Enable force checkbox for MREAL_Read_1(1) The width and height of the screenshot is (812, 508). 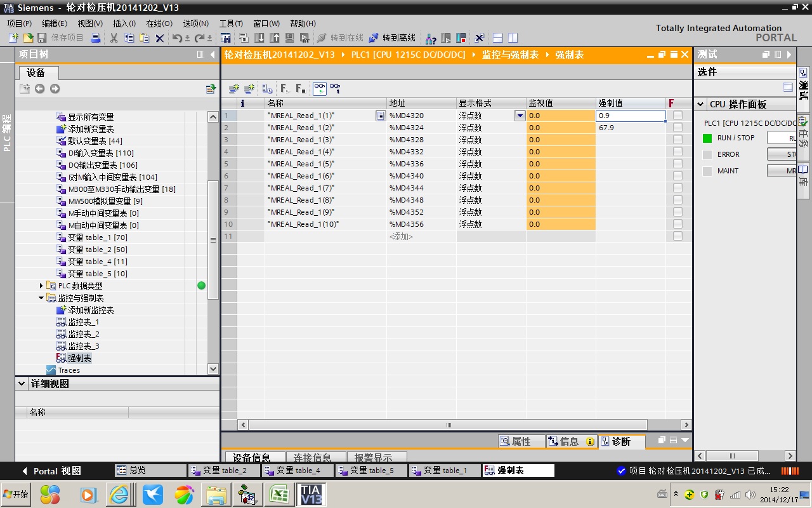[678, 116]
